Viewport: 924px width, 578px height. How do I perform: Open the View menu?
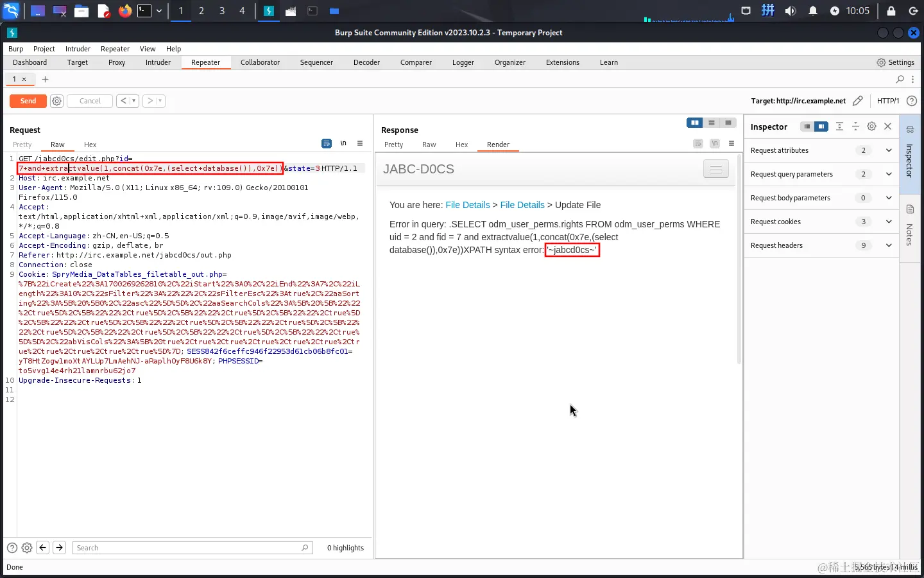pos(148,49)
